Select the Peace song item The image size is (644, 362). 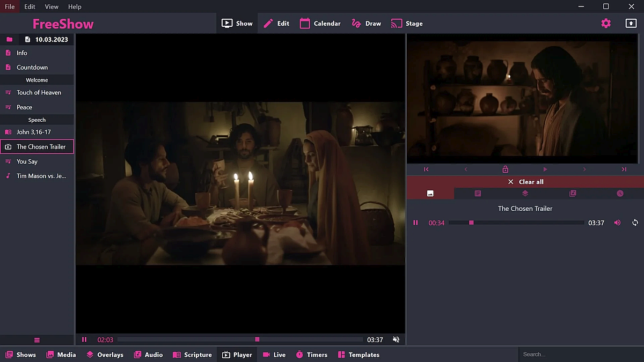click(x=37, y=107)
